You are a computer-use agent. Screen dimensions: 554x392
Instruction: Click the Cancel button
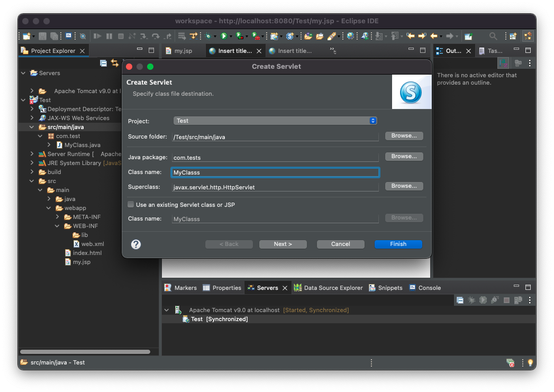click(341, 244)
